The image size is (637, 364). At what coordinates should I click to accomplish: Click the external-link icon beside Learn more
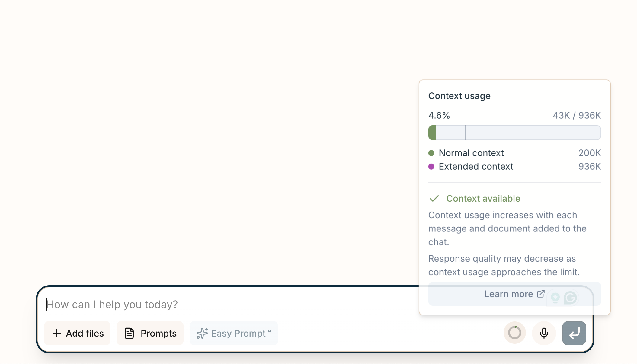point(541,294)
